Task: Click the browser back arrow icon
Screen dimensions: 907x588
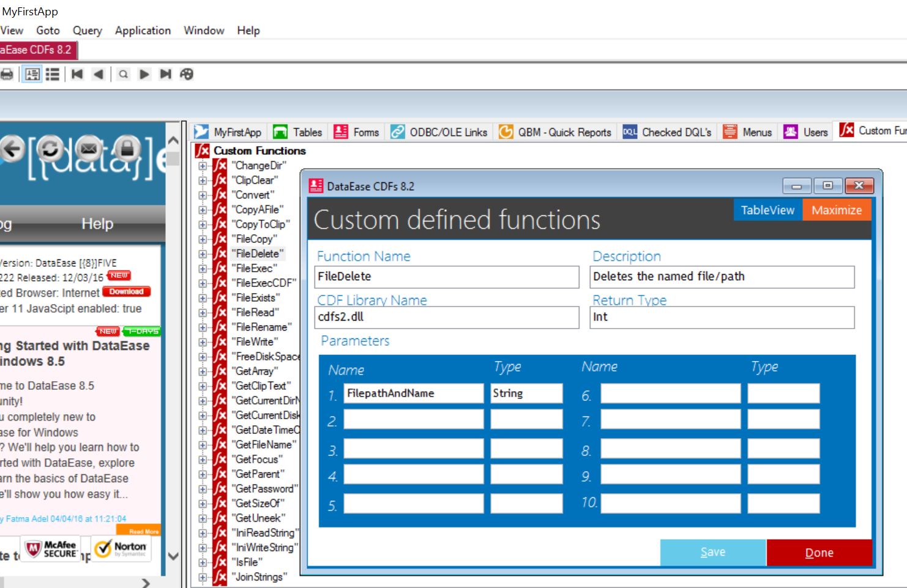Action: tap(11, 149)
